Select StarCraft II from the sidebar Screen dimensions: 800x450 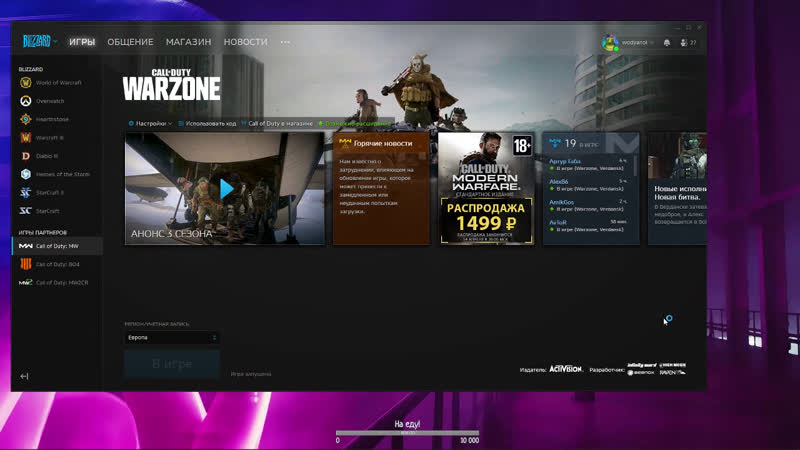click(x=49, y=192)
